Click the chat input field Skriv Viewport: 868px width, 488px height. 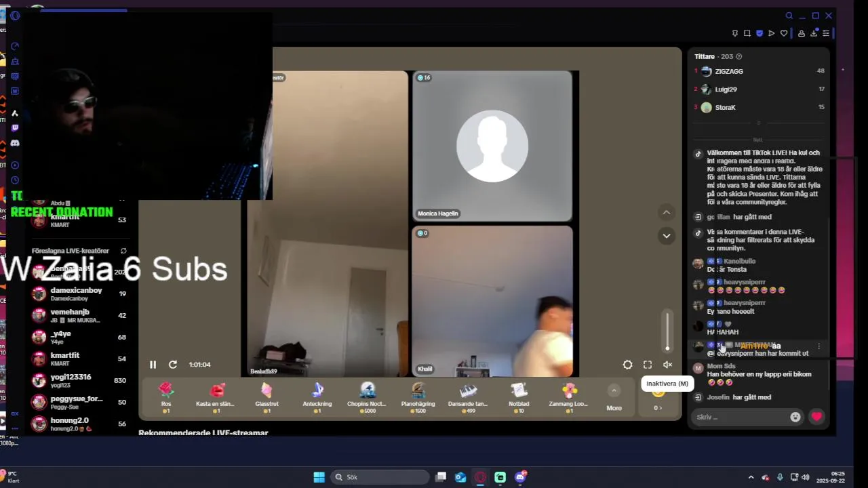pyautogui.click(x=739, y=417)
